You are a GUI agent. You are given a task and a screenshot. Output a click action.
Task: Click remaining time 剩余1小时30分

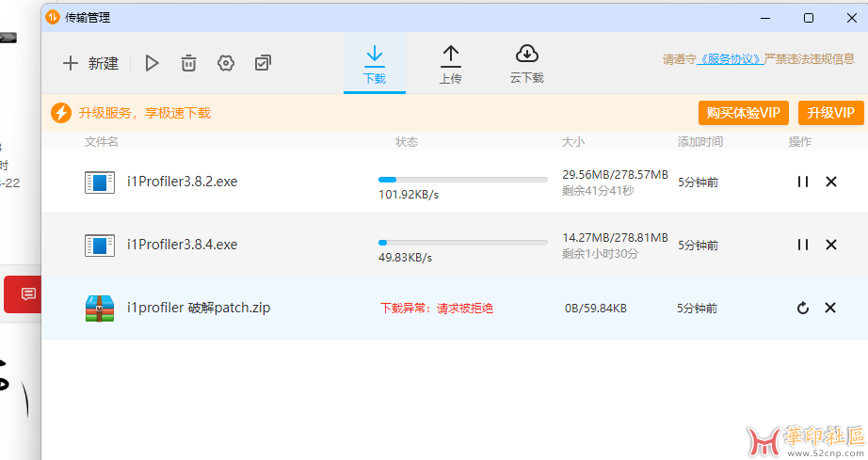pyautogui.click(x=600, y=254)
